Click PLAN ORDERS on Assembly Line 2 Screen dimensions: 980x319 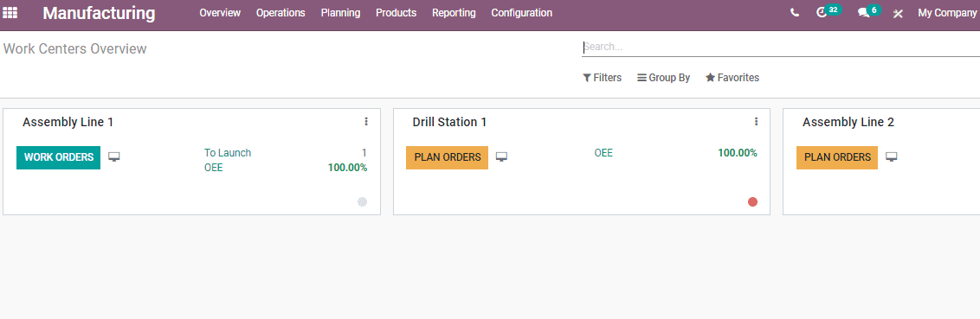point(837,157)
